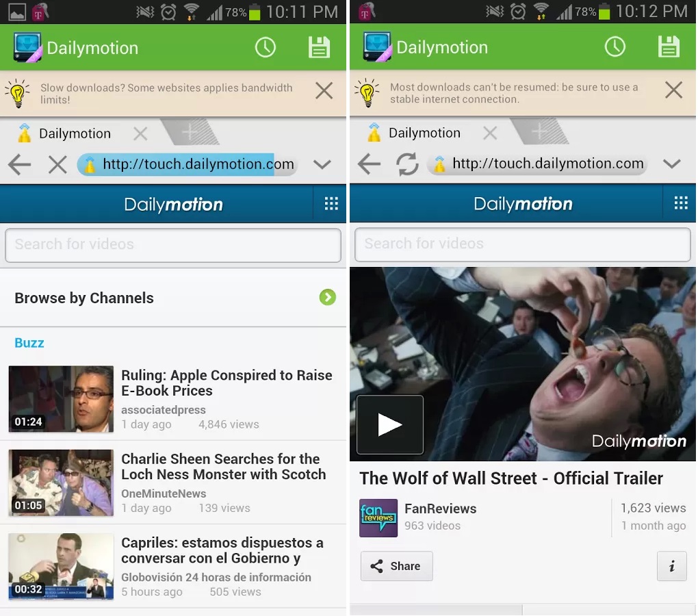
Task: Tap battery indicator in left status bar
Action: (x=255, y=12)
